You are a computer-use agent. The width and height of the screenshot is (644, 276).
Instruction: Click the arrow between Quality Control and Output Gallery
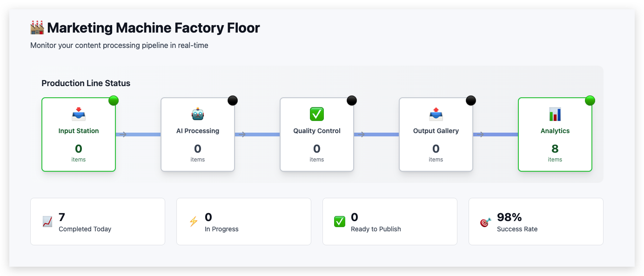point(362,134)
